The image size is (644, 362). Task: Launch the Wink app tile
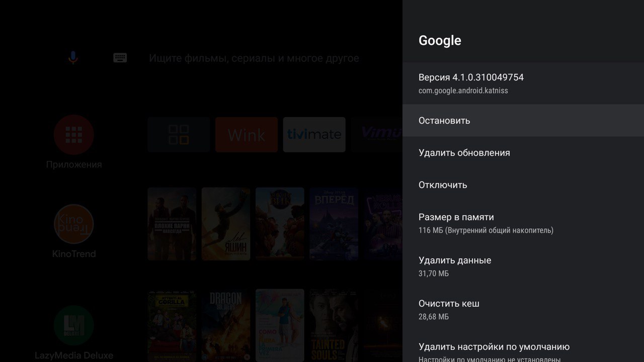(x=247, y=135)
